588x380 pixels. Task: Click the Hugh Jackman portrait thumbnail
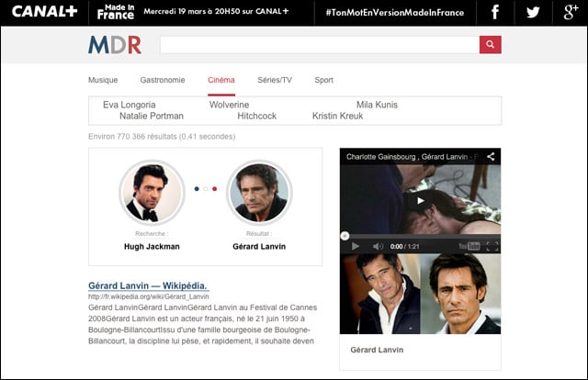(x=152, y=193)
